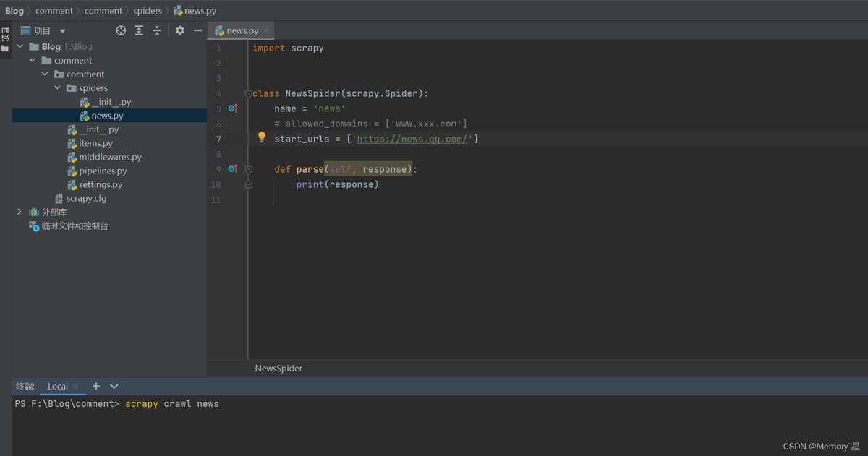Toggle fold for the parse method
Viewport: 868px width, 456px height.
248,170
